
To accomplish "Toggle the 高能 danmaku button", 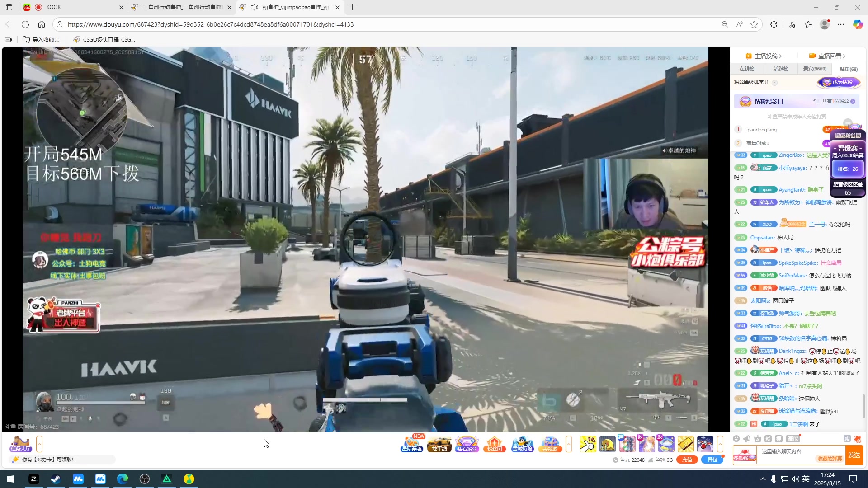I will (x=793, y=439).
